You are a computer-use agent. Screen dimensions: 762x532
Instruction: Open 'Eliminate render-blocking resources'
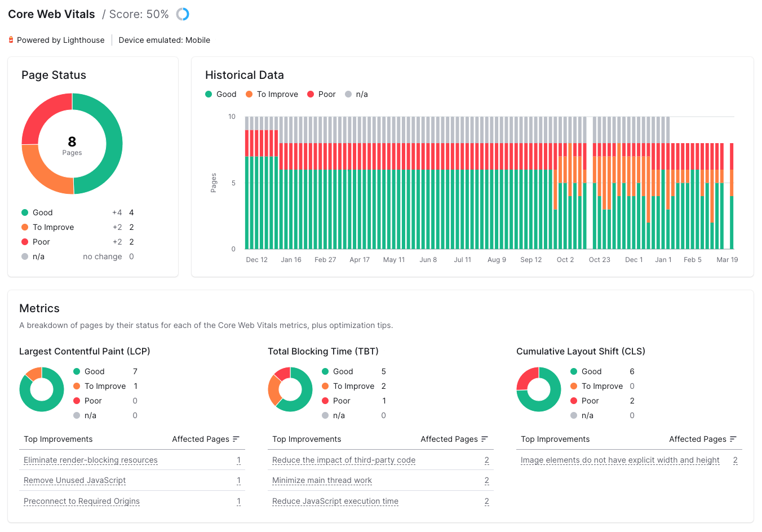point(90,460)
